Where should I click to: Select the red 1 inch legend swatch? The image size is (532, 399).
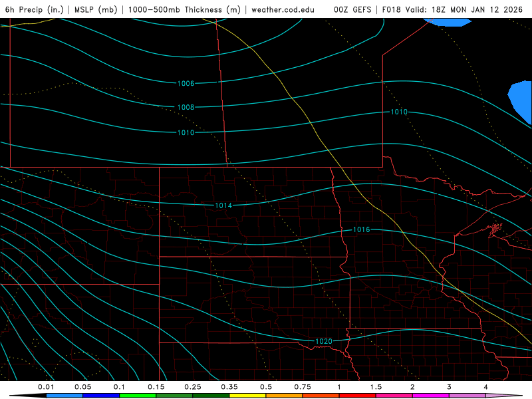[x=358, y=396]
